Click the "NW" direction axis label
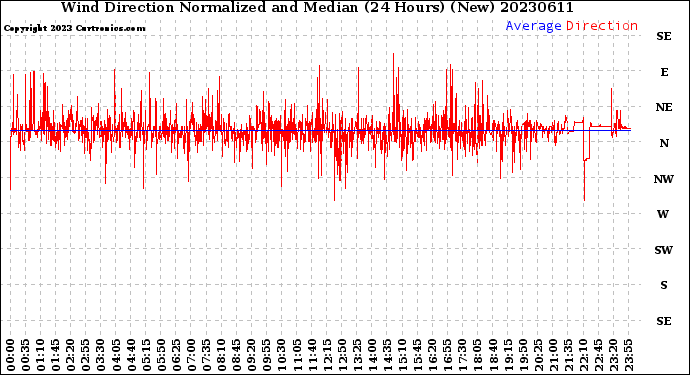 tap(664, 179)
